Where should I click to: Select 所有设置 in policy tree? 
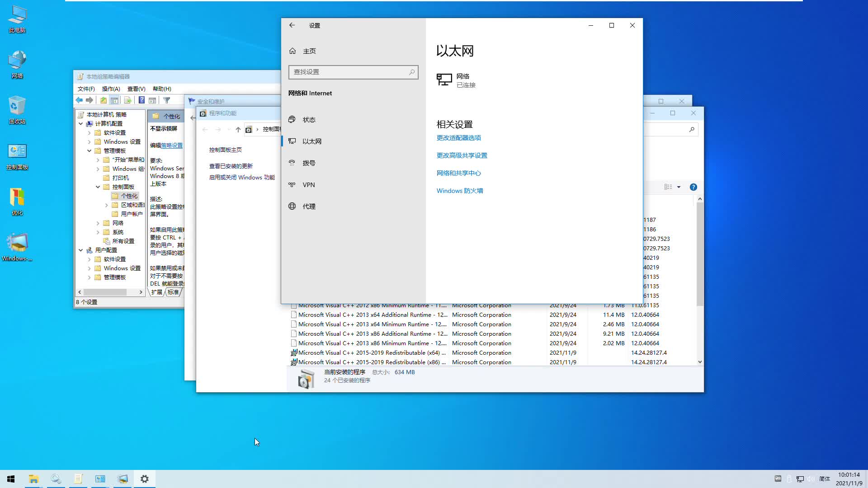coord(119,241)
